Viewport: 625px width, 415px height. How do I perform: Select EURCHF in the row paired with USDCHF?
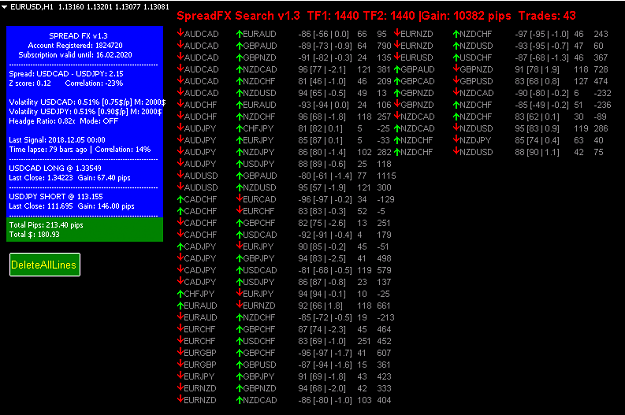[199, 341]
